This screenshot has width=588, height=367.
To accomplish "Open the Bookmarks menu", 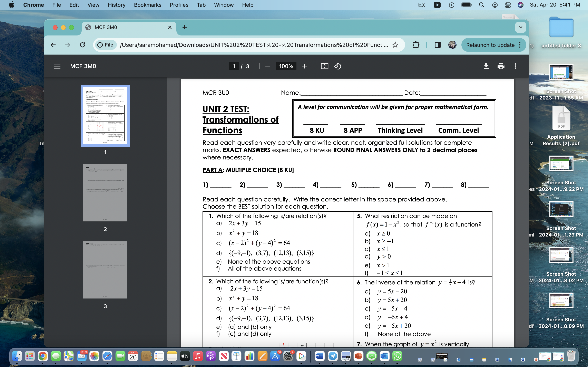I will coord(147,5).
